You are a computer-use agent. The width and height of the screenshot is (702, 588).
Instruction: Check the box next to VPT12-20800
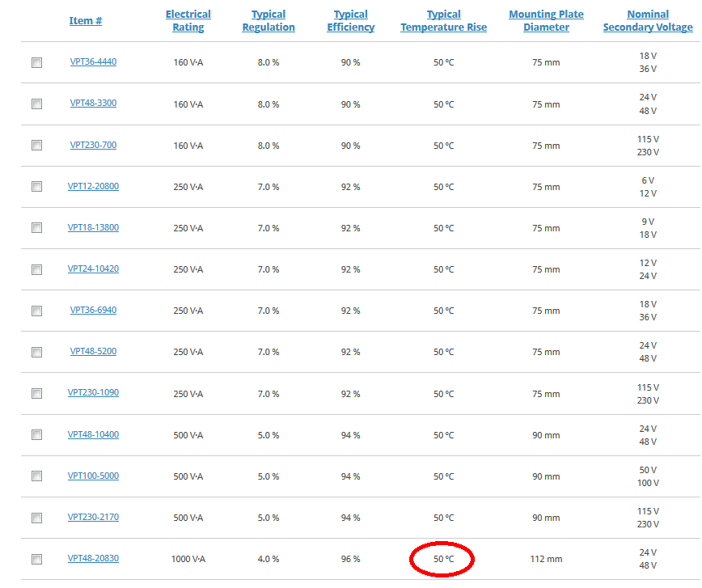pos(36,186)
